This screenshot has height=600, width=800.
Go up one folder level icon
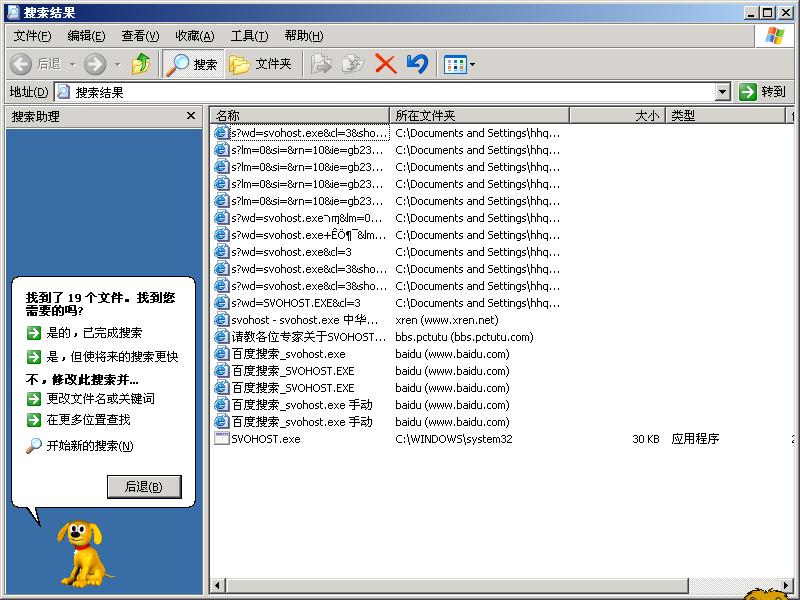tap(141, 64)
